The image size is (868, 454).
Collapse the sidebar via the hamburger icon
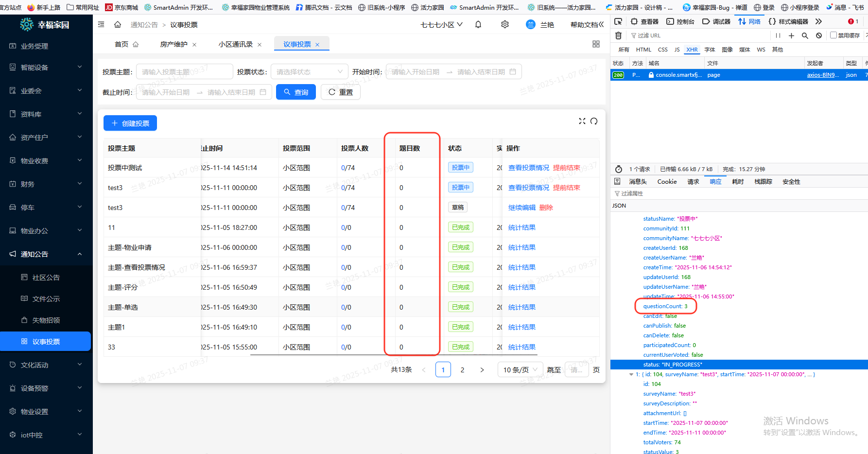[101, 24]
